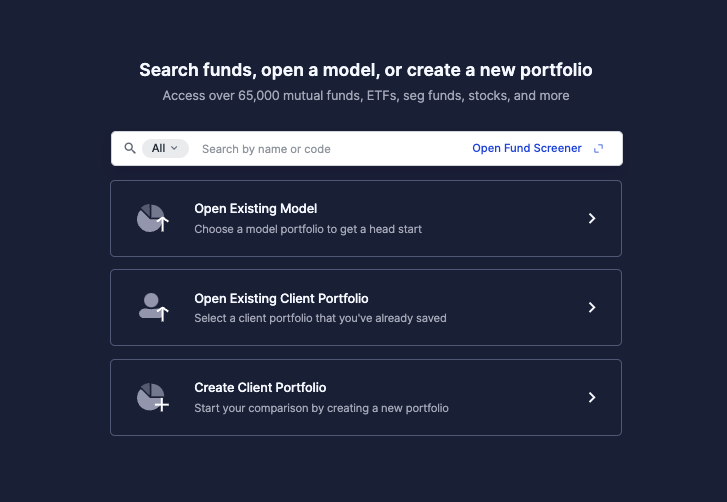Click the pie chart with plus icon
The height and width of the screenshot is (502, 727).
tap(153, 397)
